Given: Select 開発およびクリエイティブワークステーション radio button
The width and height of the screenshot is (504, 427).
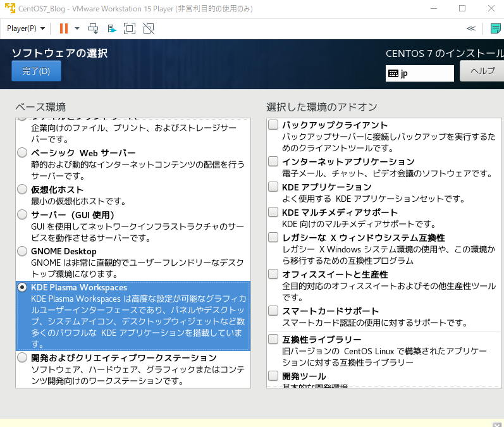Looking at the screenshot, I should pos(22,357).
